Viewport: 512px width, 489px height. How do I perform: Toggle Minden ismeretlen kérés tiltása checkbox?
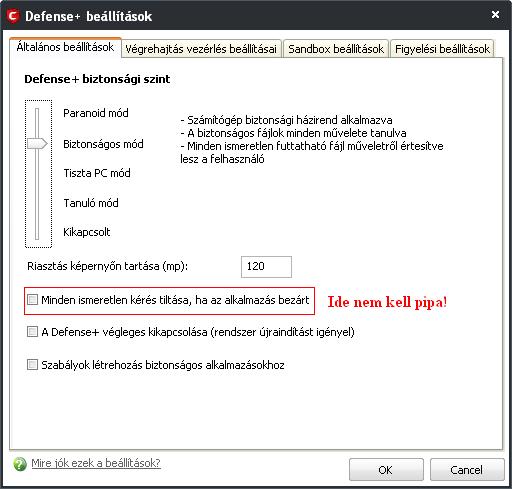[x=32, y=300]
